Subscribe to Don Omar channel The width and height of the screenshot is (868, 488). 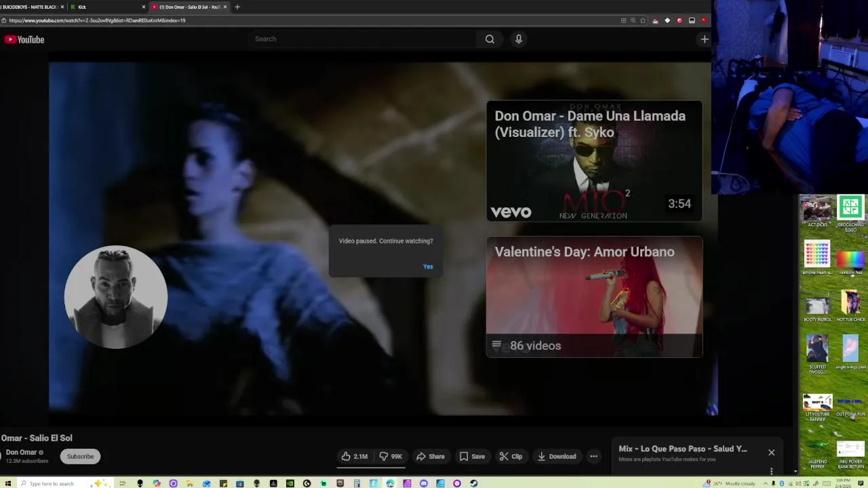pyautogui.click(x=80, y=456)
